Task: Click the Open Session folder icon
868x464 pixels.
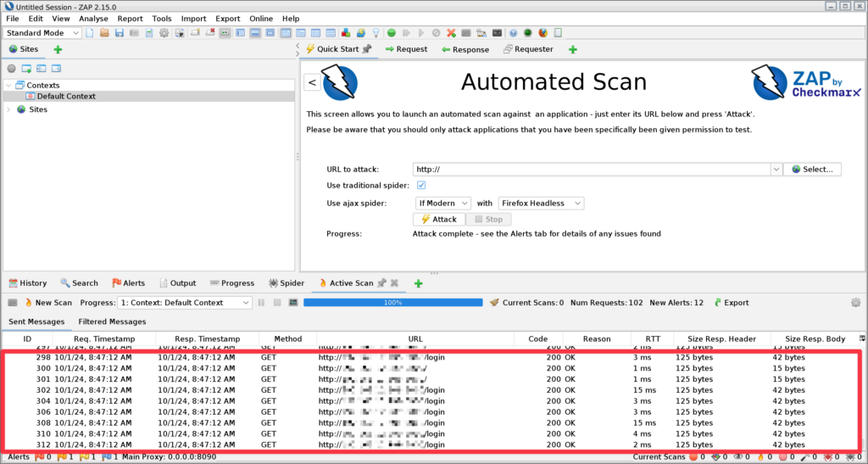Action: point(104,33)
